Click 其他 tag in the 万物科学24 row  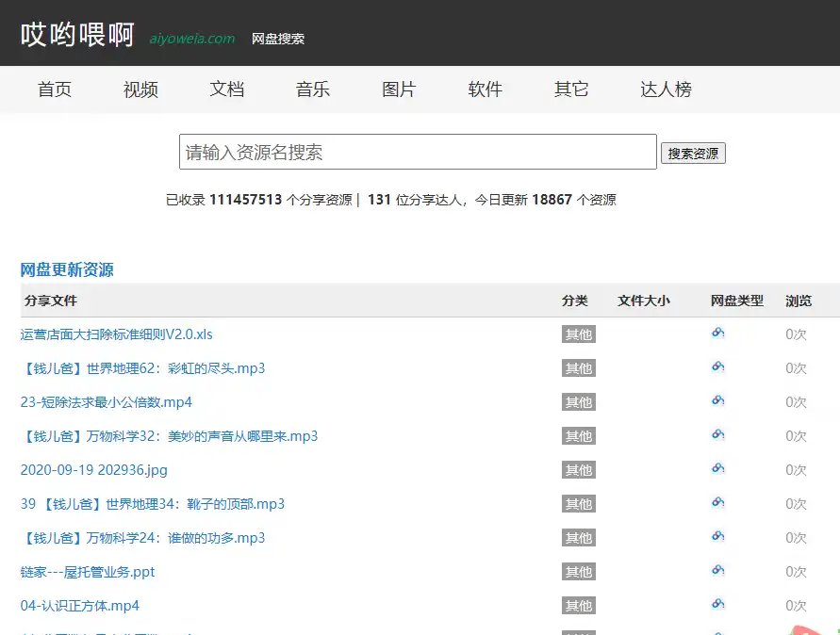tap(579, 538)
